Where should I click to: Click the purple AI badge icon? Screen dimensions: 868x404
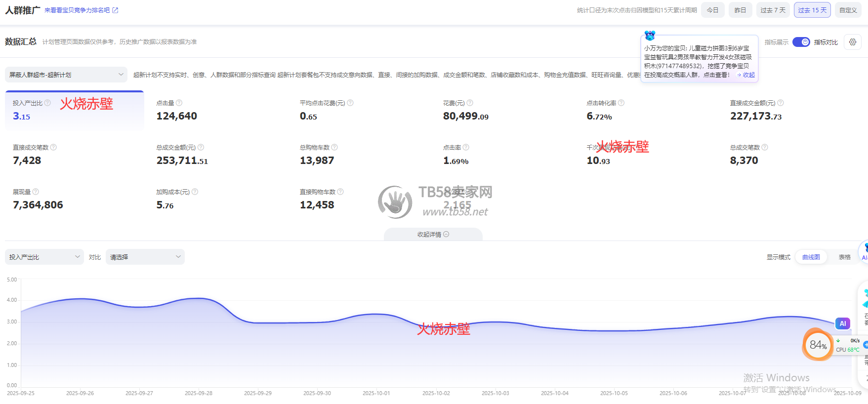(842, 323)
